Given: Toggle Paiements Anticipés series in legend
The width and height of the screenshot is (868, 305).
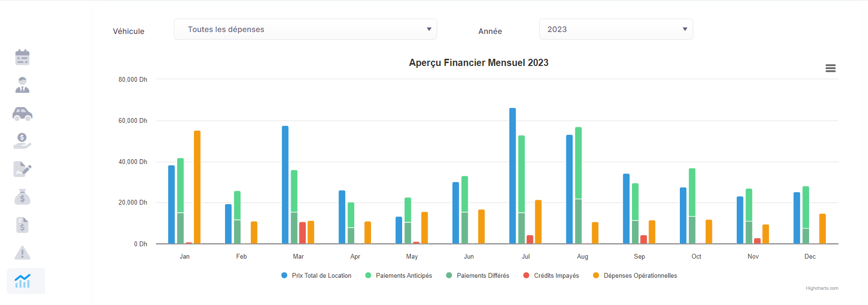Looking at the screenshot, I should pos(404,276).
